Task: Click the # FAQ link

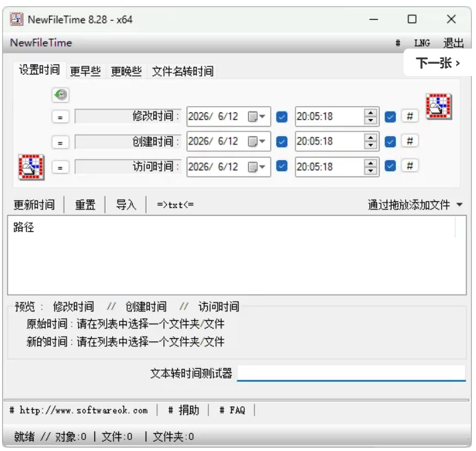Action: pos(233,411)
